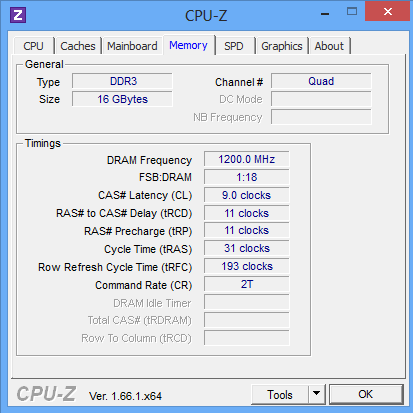Viewport: 413px width, 413px height.
Task: Go to the SPD tab
Action: pyautogui.click(x=234, y=46)
